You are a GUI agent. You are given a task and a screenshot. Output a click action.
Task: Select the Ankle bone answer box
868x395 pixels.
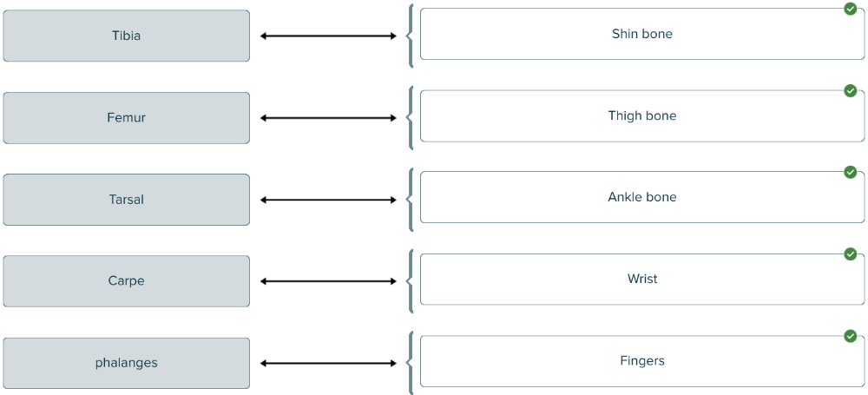(641, 198)
